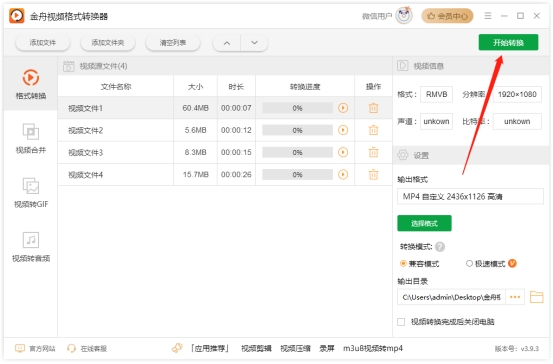Screen dimensions: 553x364
Task: Click the 视频文件1 conversion progress bar
Action: tap(297, 108)
